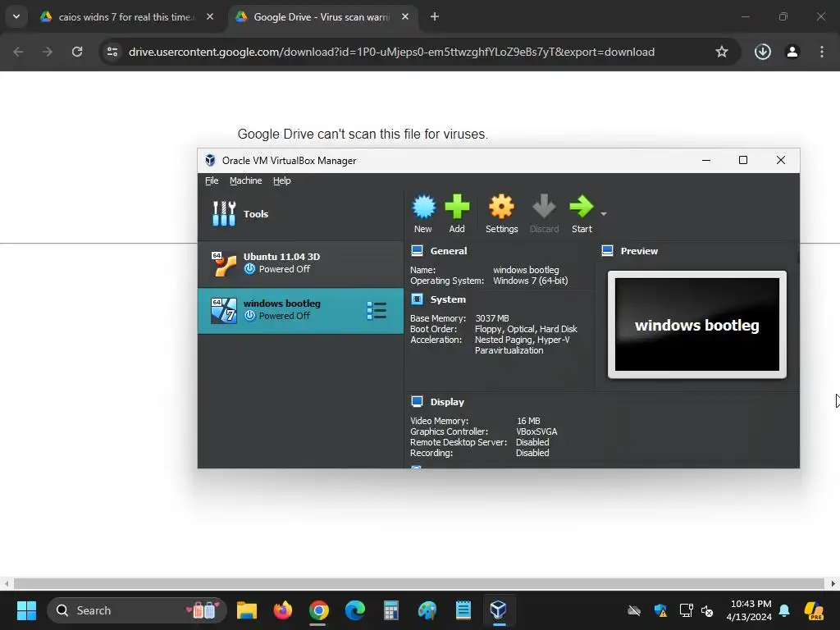Viewport: 840px width, 630px height.
Task: Open the File menu in VirtualBox
Action: pos(212,180)
